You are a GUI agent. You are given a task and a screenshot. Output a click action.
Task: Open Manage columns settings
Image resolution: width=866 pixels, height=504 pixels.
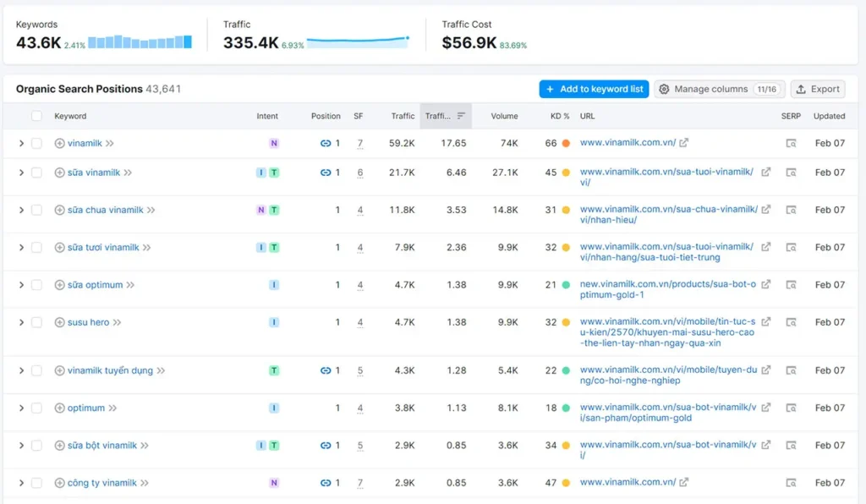point(720,89)
